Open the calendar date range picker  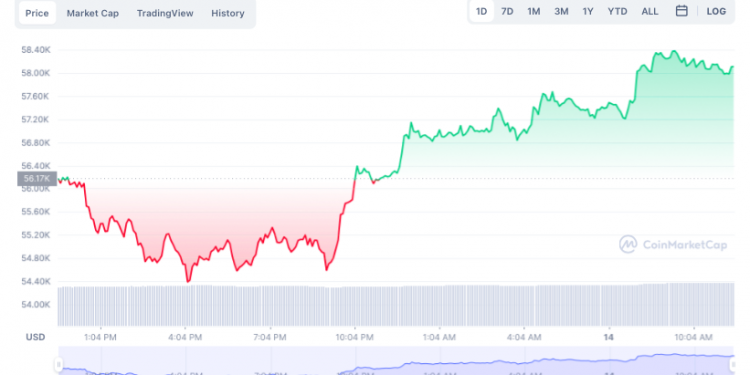[682, 11]
